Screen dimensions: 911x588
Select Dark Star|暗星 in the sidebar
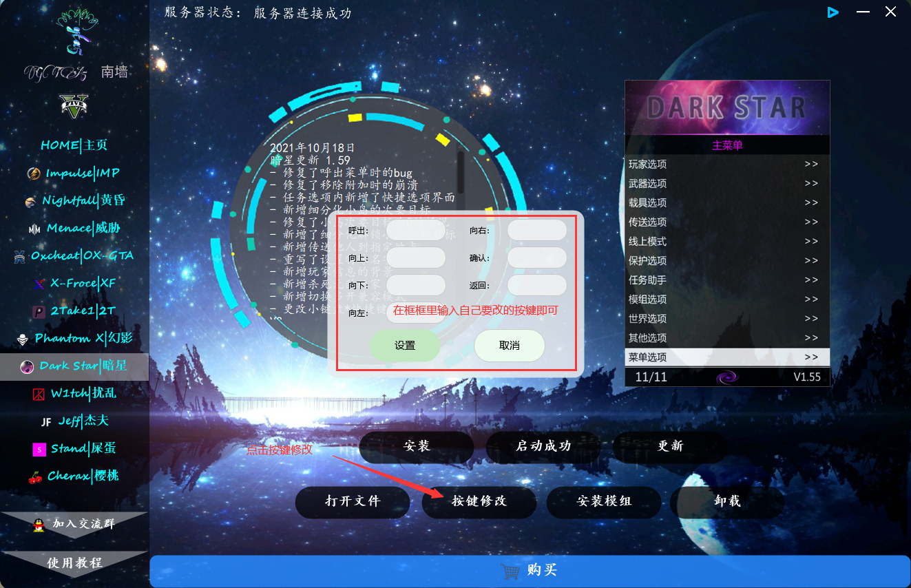[x=74, y=366]
